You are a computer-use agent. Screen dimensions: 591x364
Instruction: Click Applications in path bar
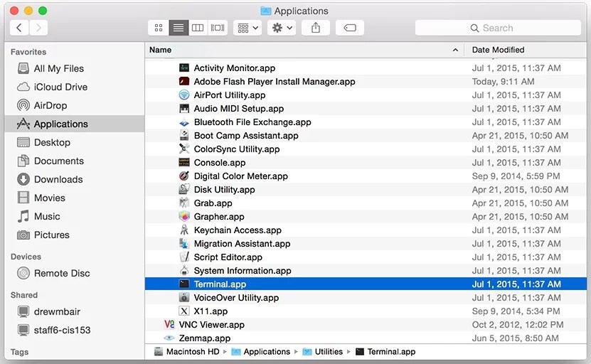[261, 352]
